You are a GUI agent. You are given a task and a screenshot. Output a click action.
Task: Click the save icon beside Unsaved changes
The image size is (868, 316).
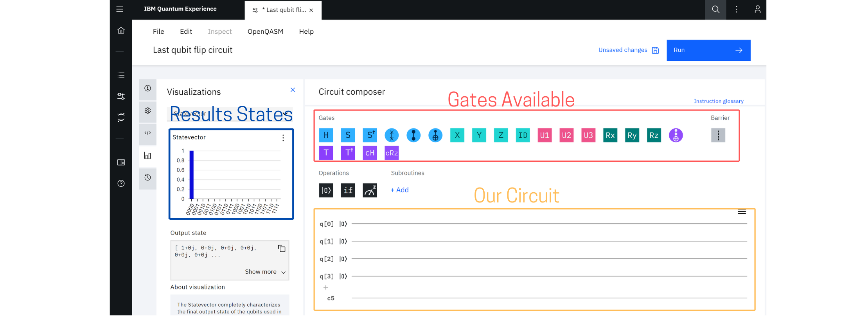click(x=655, y=50)
